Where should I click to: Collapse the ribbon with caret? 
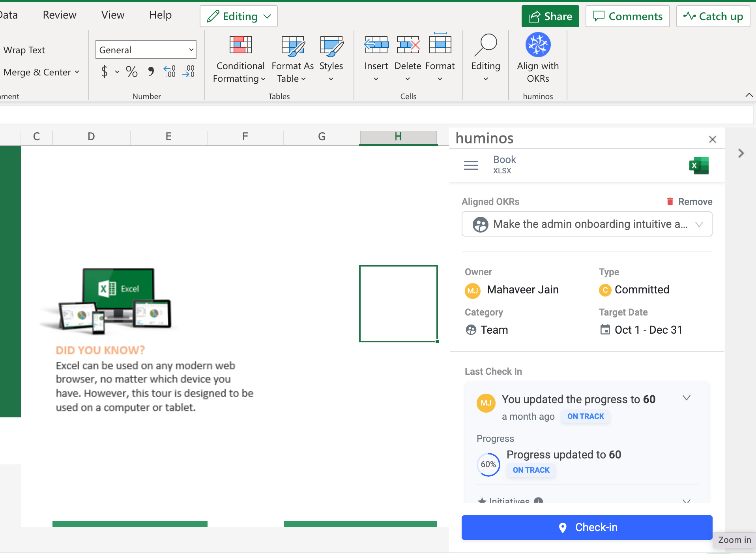(749, 95)
